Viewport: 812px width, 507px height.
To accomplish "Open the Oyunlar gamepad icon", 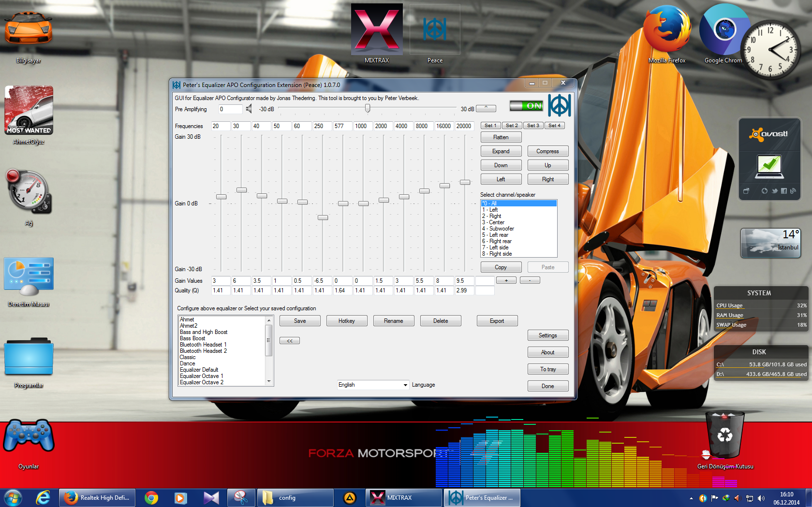I will tap(29, 444).
